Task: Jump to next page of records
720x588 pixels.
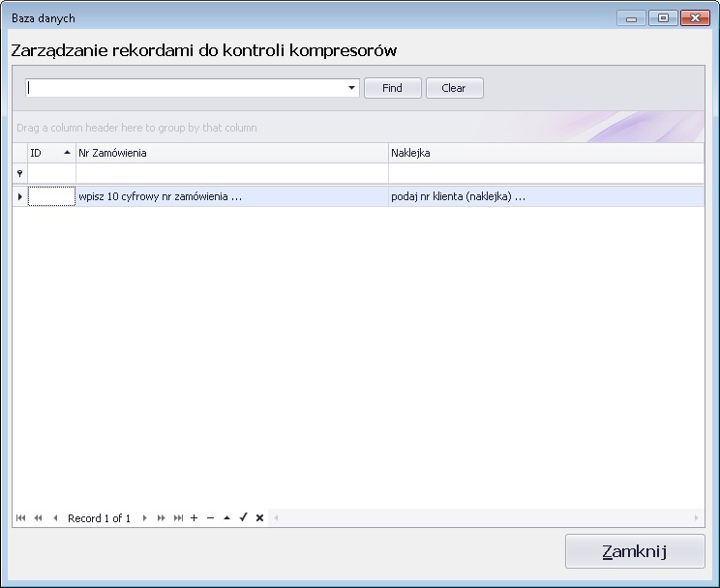Action: point(161,518)
